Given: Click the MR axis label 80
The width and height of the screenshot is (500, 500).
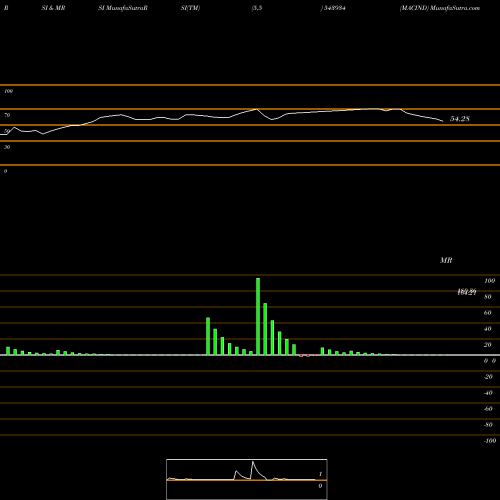Looking at the screenshot, I should [488, 297].
